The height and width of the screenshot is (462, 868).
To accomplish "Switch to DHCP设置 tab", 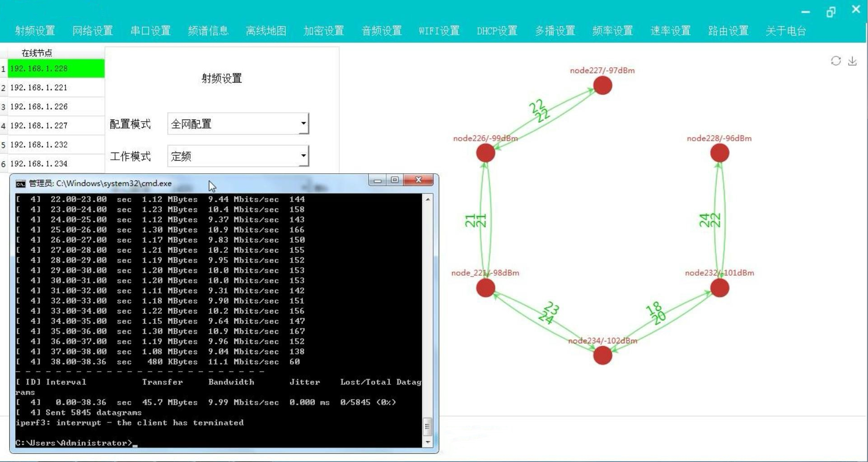I will (497, 31).
